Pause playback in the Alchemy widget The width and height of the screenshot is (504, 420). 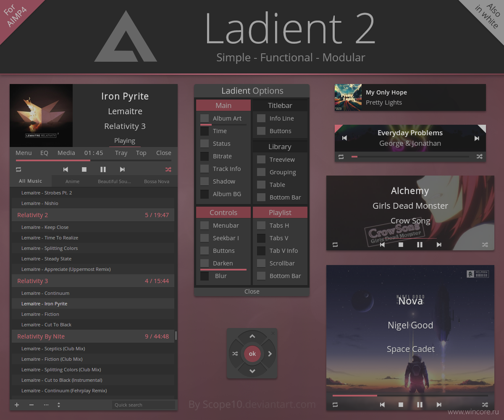420,244
